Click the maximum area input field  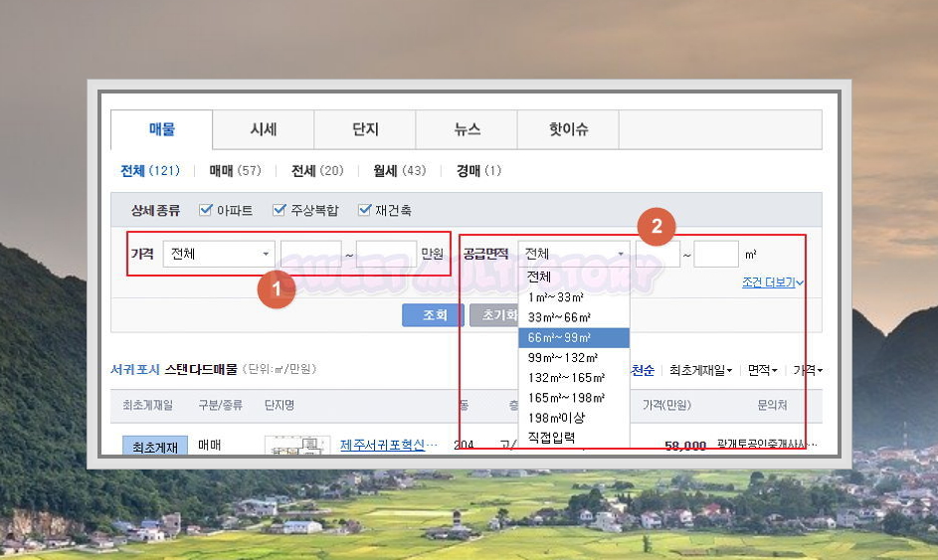tap(716, 254)
